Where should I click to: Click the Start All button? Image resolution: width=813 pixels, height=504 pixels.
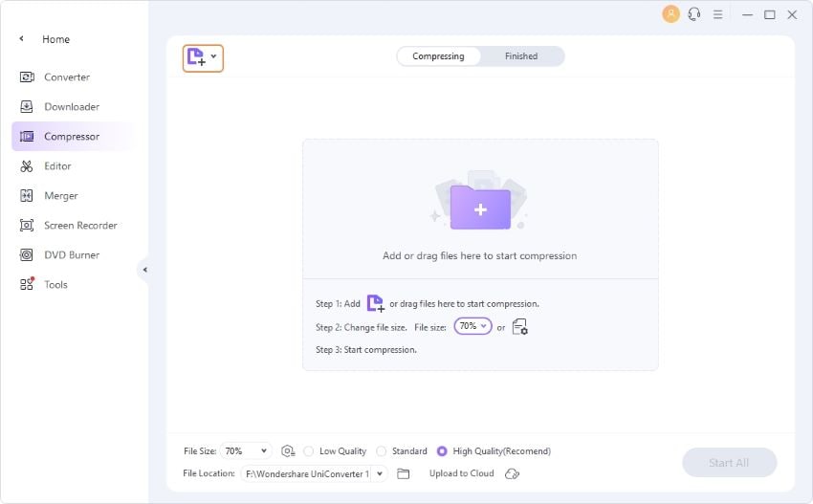(x=729, y=463)
